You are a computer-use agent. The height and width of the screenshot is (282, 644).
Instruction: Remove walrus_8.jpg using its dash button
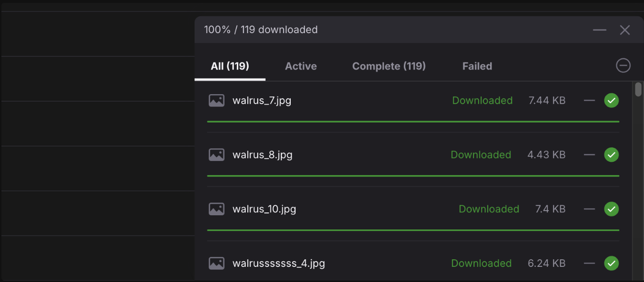tap(589, 155)
